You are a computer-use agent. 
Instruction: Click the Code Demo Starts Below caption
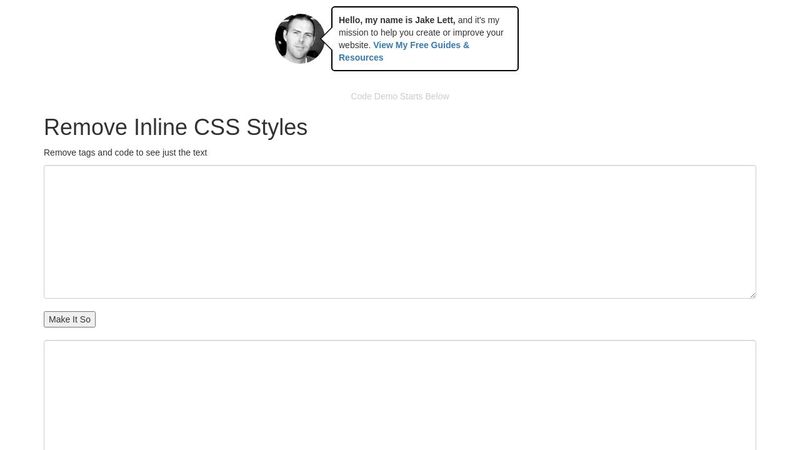pos(399,96)
